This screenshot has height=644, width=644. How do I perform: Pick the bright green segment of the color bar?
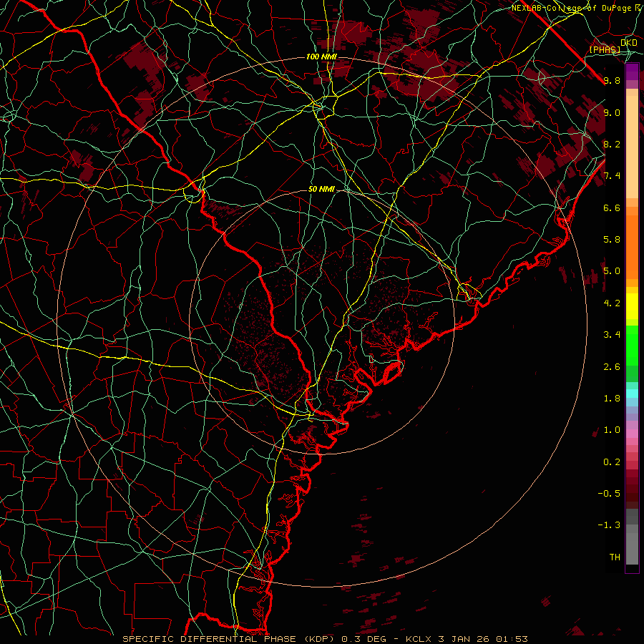pos(632,346)
